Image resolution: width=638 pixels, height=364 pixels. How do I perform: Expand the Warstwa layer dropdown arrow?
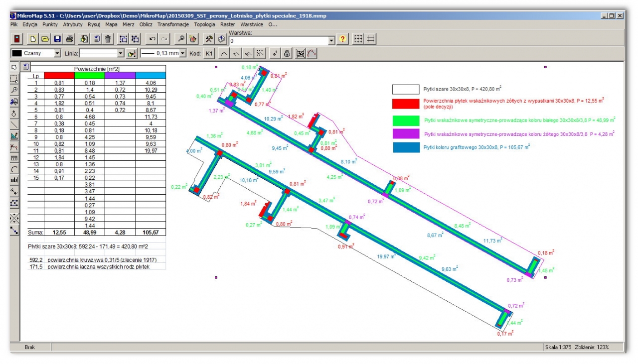coord(331,41)
